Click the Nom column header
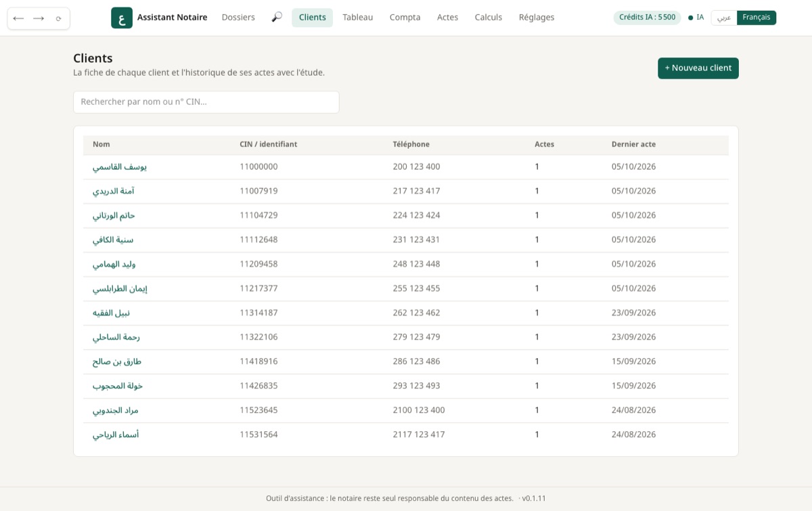Screen dimensions: 812x511 (x=101, y=144)
